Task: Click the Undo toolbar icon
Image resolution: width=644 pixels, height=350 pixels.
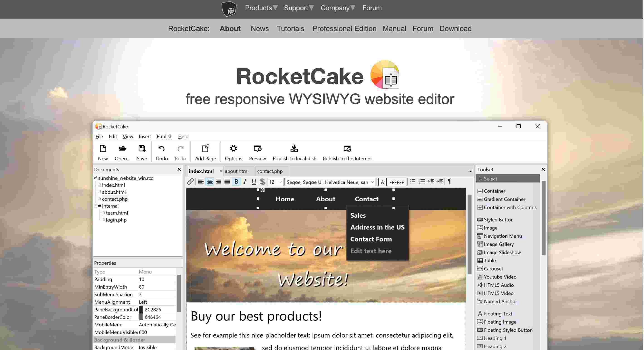Action: pos(161,148)
